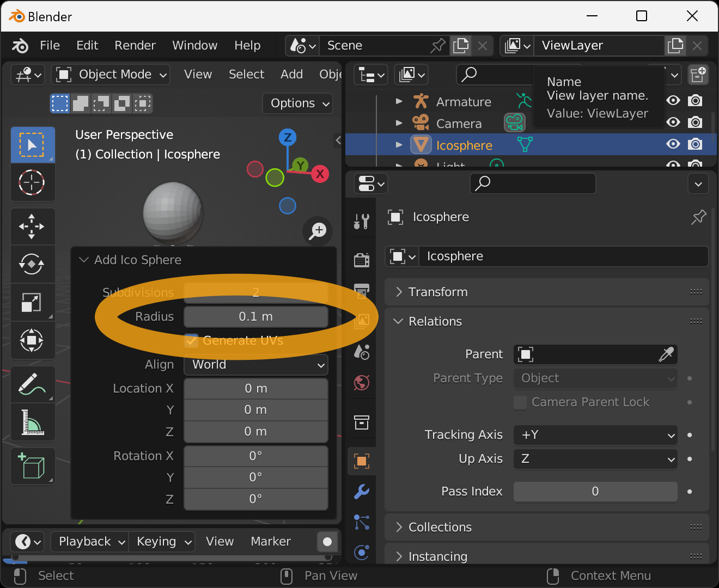Screen dimensions: 719x588
Task: Hide Icosphere using its eye icon
Action: (673, 144)
